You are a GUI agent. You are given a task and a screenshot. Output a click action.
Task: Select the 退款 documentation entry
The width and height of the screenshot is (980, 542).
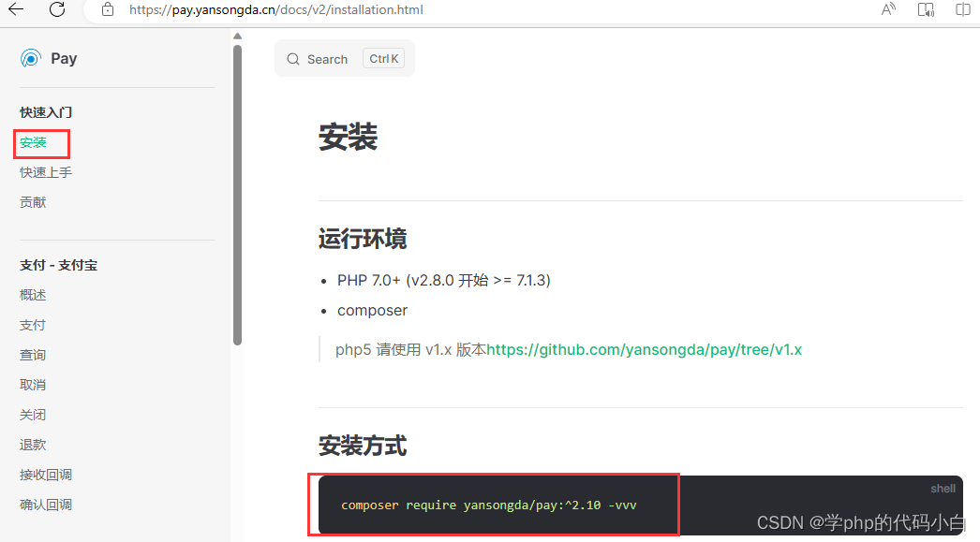tap(33, 445)
